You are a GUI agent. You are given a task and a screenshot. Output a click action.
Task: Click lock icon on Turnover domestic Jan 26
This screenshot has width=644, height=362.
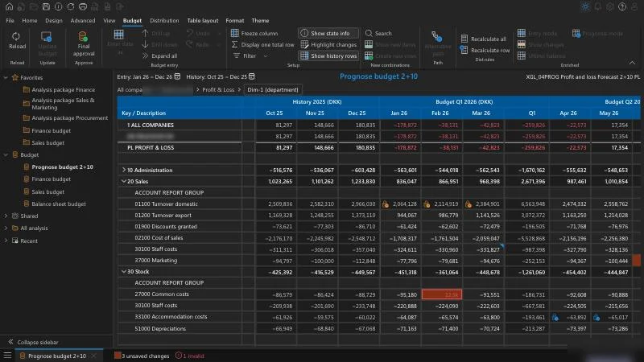pos(386,204)
